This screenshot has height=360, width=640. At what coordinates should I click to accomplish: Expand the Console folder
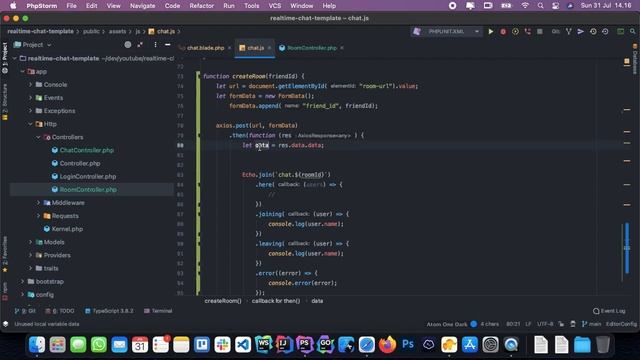click(x=31, y=84)
